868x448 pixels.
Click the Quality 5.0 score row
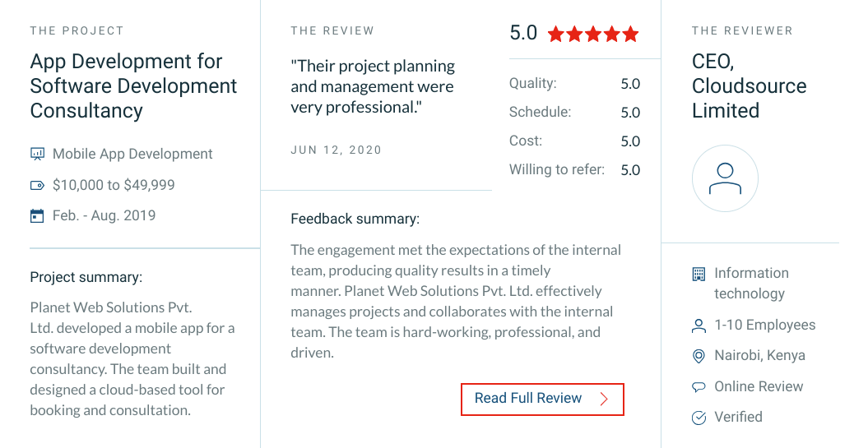point(574,84)
